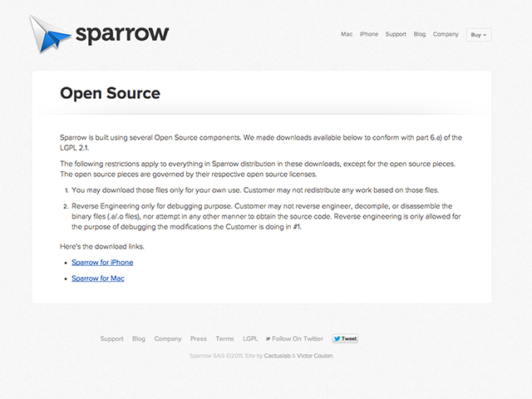Open Company in the top navigation
This screenshot has height=399, width=532.
(446, 34)
